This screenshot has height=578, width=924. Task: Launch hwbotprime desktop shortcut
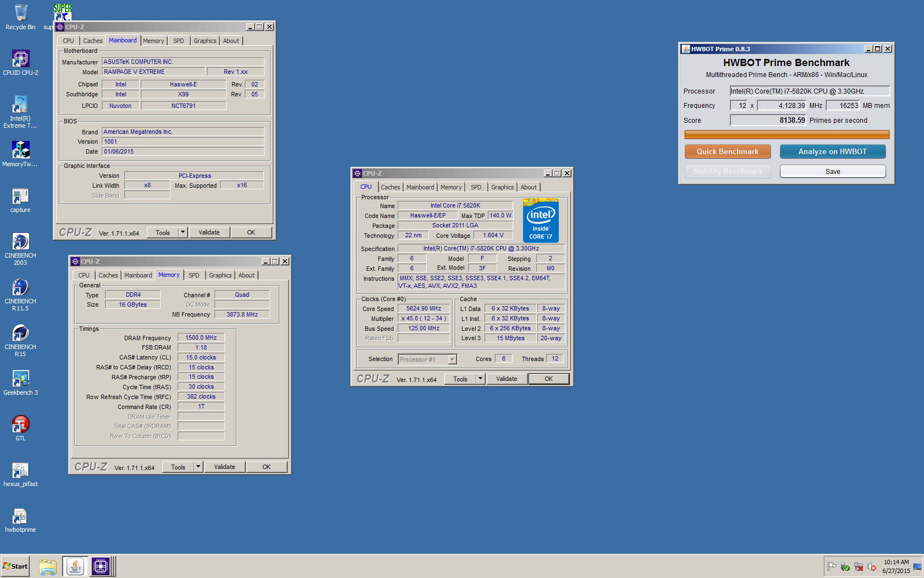point(20,520)
